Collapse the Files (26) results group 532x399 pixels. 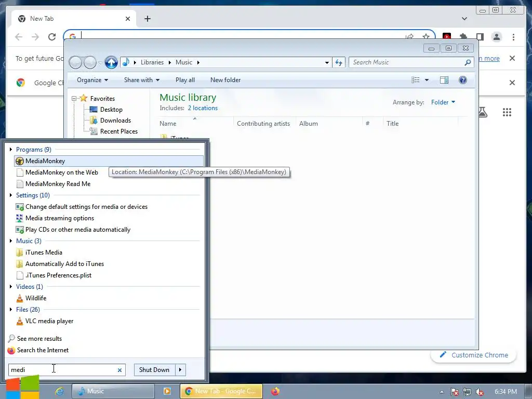(11, 310)
